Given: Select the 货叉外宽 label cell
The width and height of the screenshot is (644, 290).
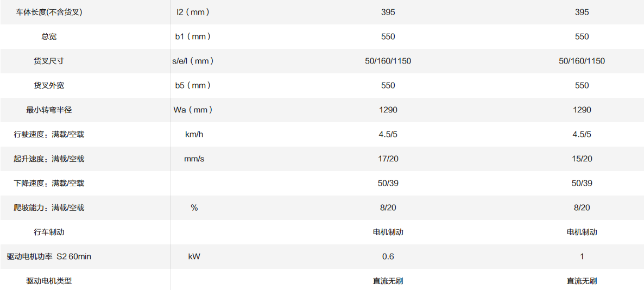Looking at the screenshot, I should point(49,85).
